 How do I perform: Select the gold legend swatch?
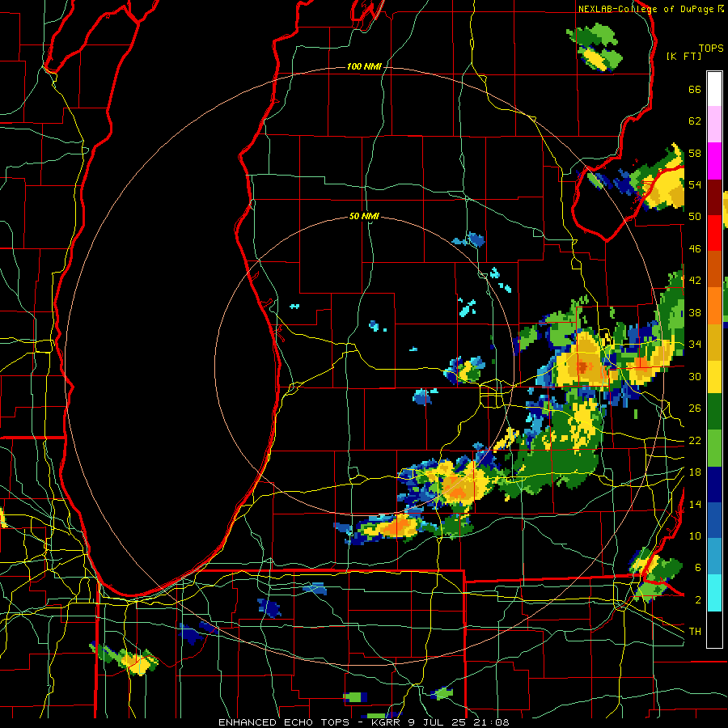714,341
